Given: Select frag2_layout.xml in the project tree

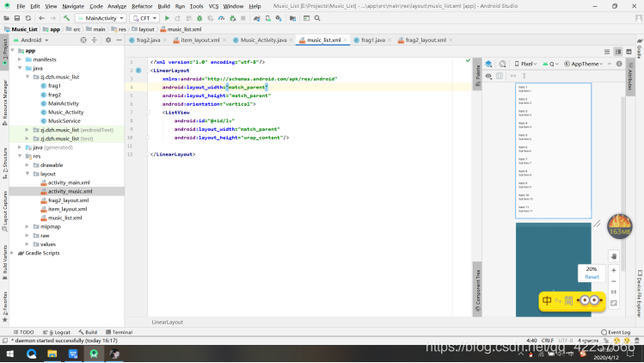Looking at the screenshot, I should (x=68, y=200).
